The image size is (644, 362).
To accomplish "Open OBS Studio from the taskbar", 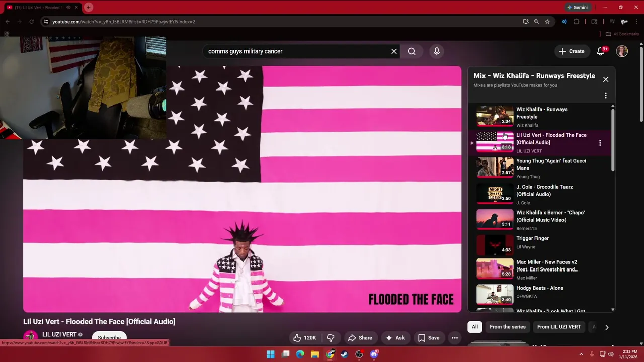I will tap(359, 354).
